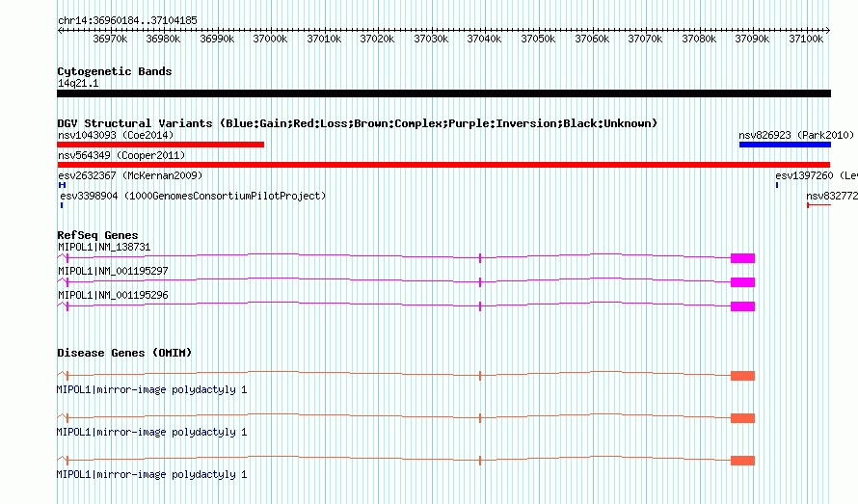Image resolution: width=858 pixels, height=504 pixels.
Task: Click the 37030k ruler tick label
Action: 431,39
